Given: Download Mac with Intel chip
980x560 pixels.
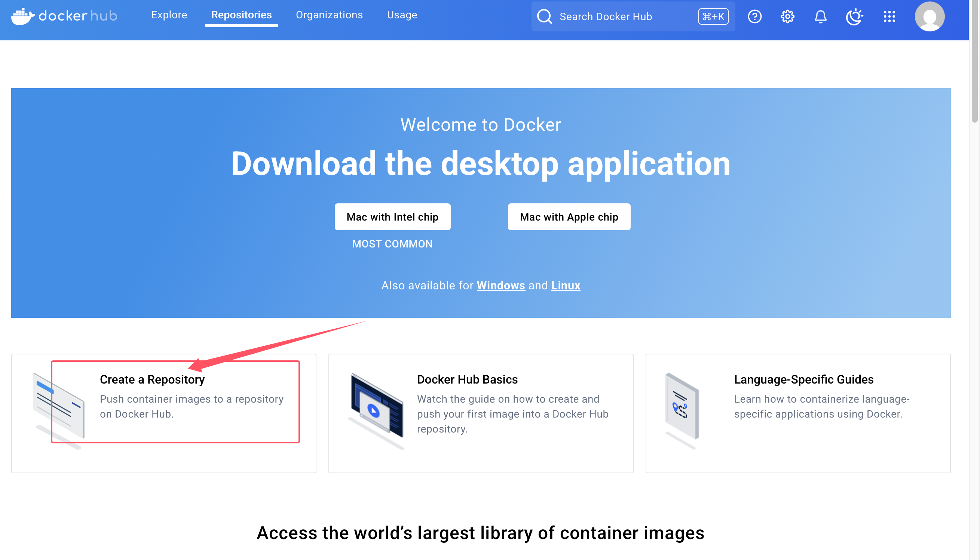Looking at the screenshot, I should (392, 217).
